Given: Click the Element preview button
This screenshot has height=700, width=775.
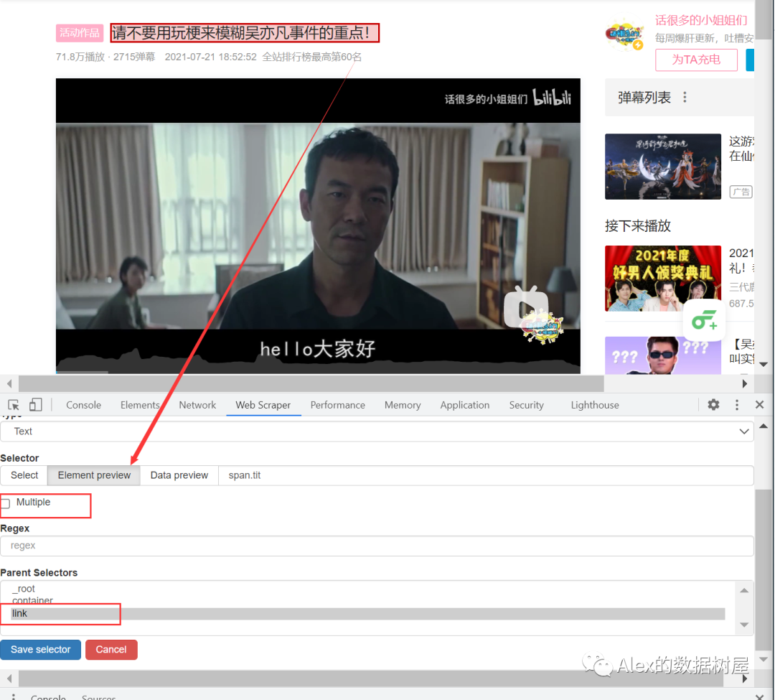Looking at the screenshot, I should (94, 475).
